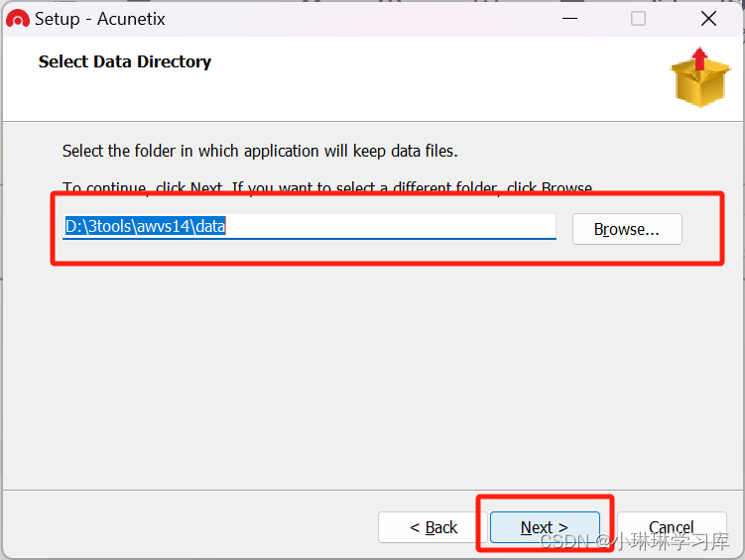Go back with the Back button
Image resolution: width=745 pixels, height=560 pixels.
(x=433, y=527)
